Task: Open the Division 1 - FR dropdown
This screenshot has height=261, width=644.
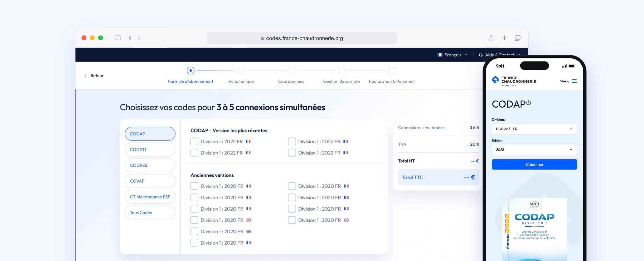Action: [534, 129]
